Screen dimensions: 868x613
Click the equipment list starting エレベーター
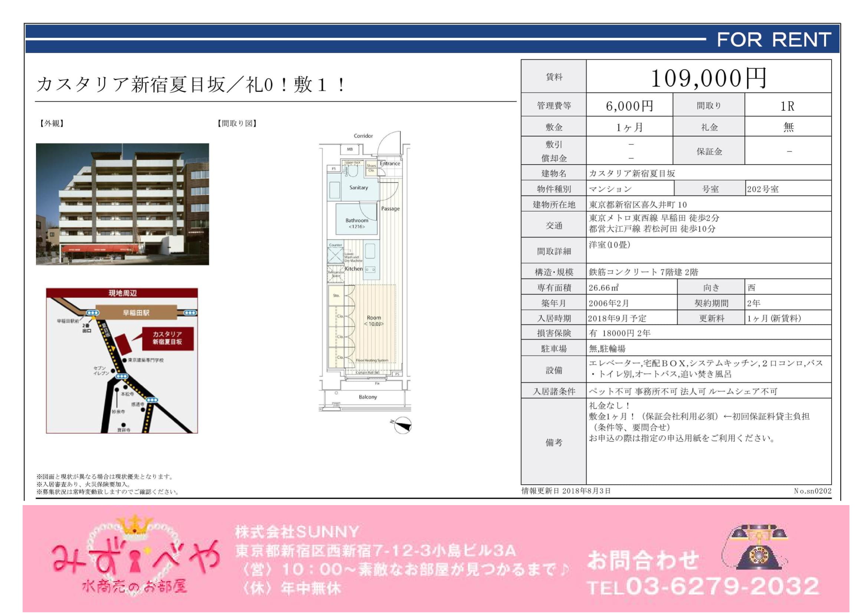coord(706,369)
